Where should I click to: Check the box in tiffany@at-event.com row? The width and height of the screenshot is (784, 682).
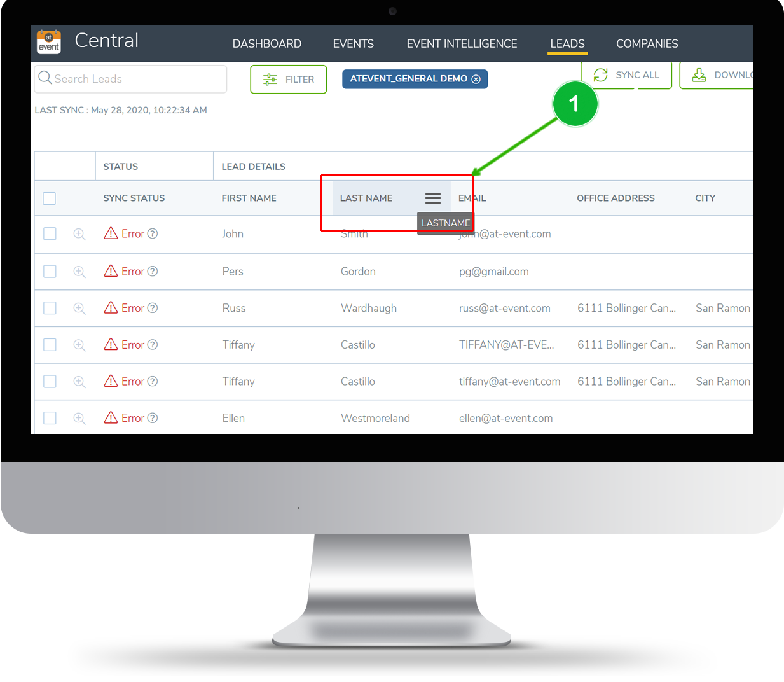50,381
